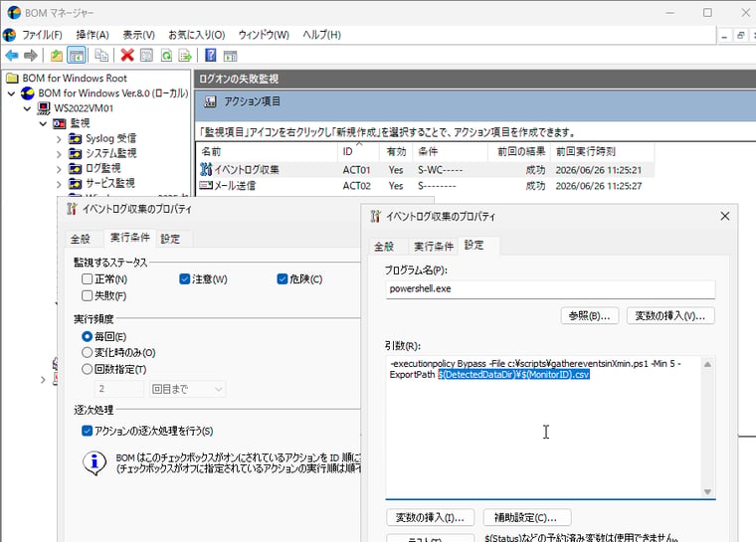This screenshot has height=542, width=756.
Task: Click the WS2022VM01 computer icon
Action: tap(44, 108)
